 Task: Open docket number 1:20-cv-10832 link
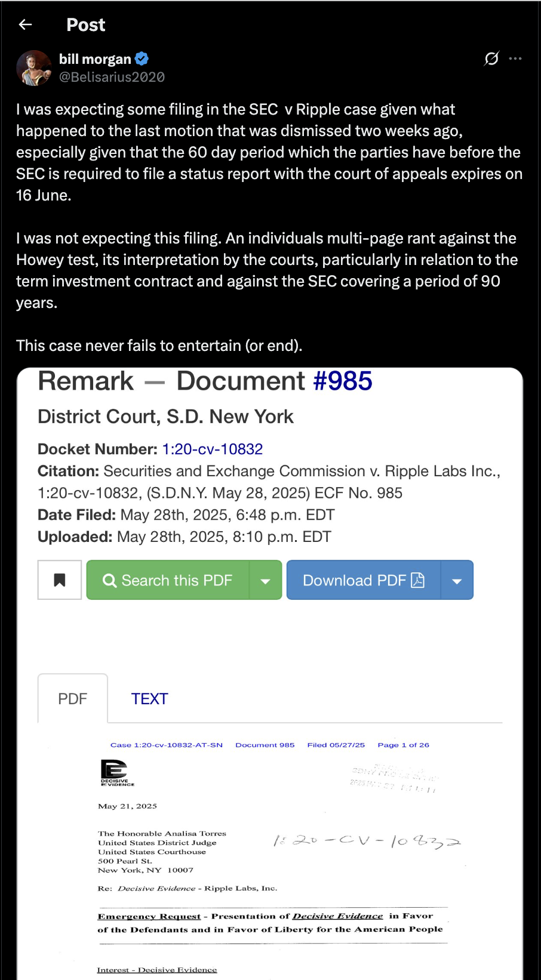coord(213,449)
